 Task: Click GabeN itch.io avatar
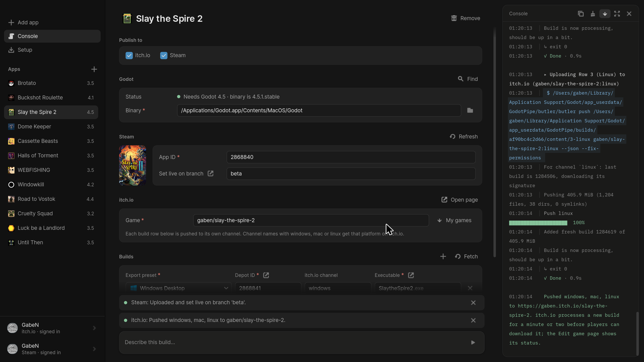[x=12, y=328]
